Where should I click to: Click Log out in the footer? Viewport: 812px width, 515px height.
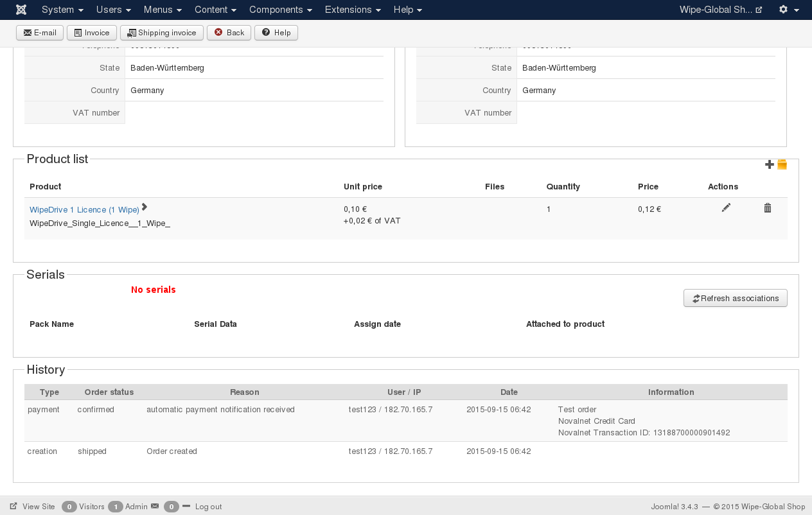[x=208, y=507]
